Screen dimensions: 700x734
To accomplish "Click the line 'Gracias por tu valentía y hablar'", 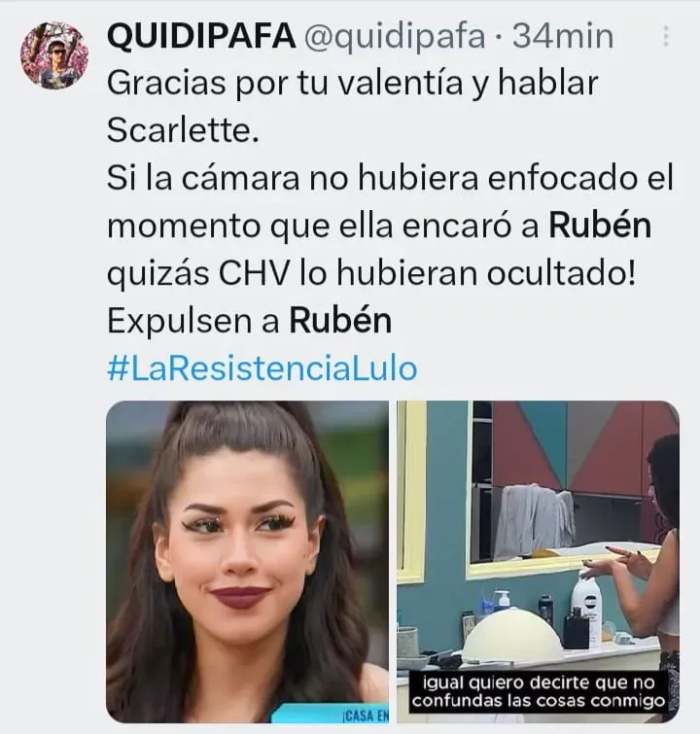I will (x=353, y=85).
